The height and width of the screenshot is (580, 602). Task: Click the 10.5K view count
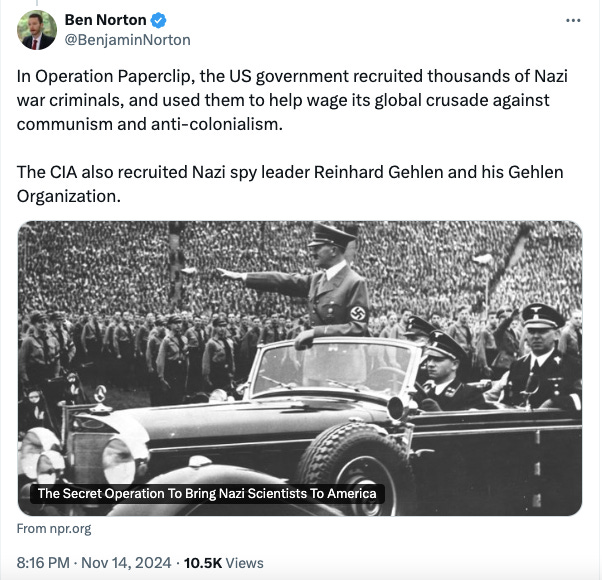pyautogui.click(x=203, y=563)
